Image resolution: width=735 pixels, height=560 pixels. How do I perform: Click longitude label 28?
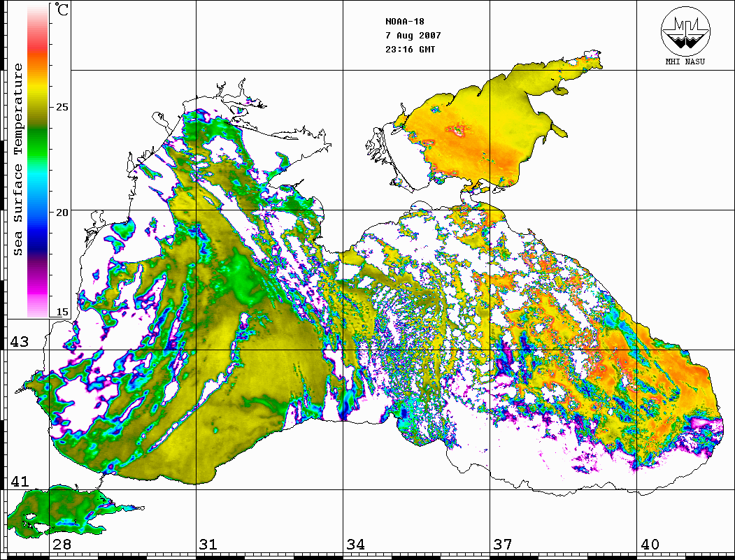click(62, 544)
